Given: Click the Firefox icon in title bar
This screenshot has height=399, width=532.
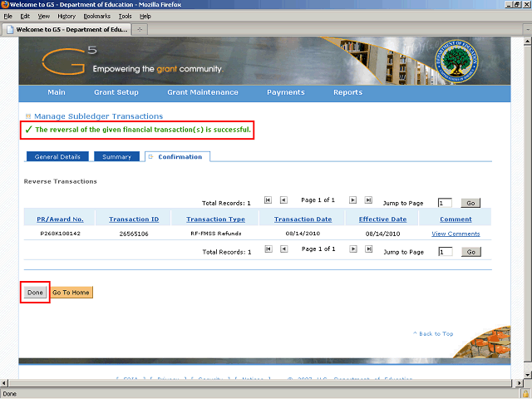Looking at the screenshot, I should tap(5, 4).
